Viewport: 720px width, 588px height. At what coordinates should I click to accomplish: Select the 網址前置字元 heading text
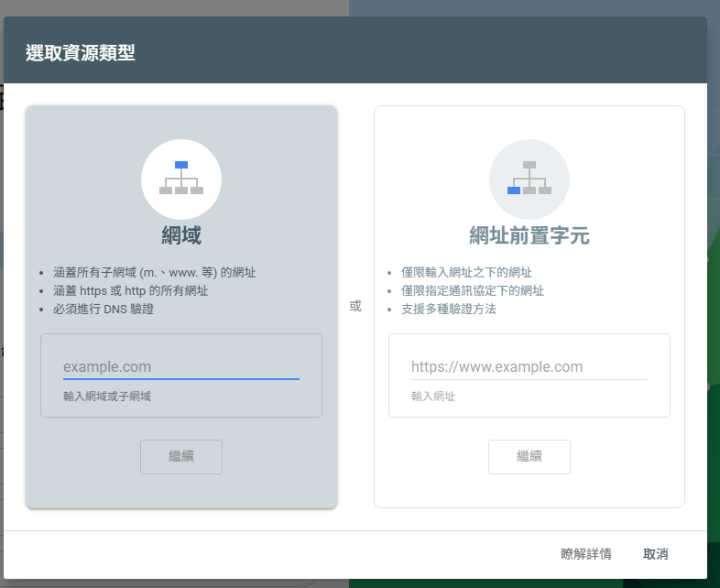point(529,235)
